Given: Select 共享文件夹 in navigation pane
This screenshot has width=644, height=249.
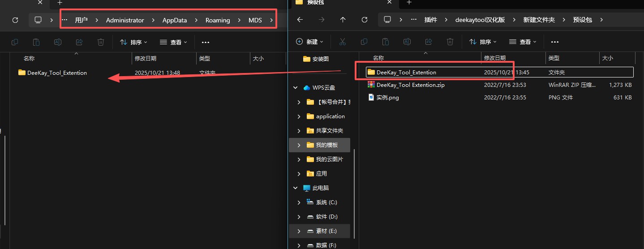Looking at the screenshot, I should click(325, 131).
